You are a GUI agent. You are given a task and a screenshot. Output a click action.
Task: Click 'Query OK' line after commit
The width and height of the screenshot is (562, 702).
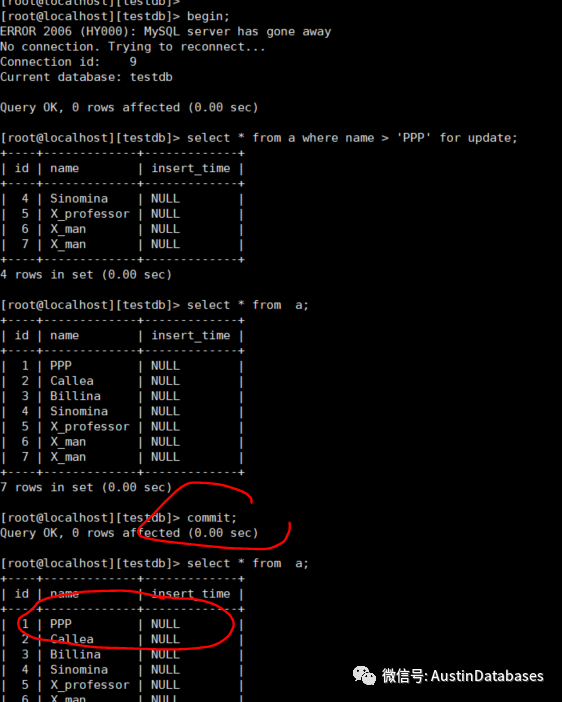(x=129, y=533)
